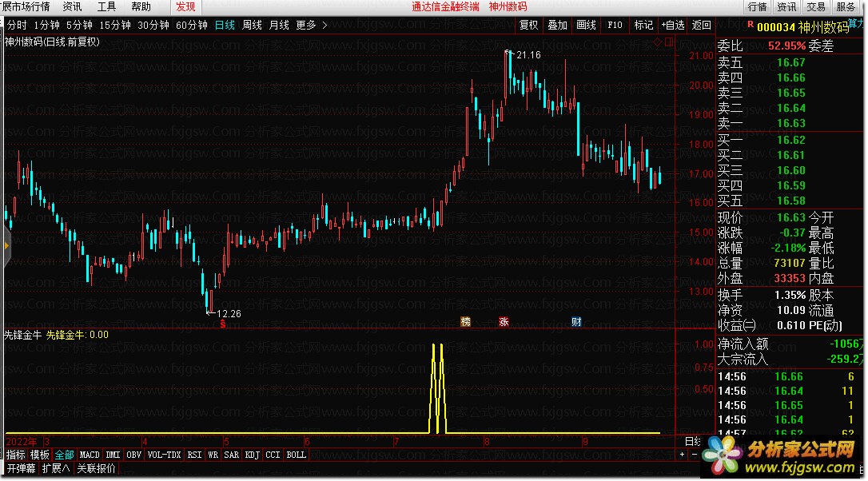
Task: Switch to the 1分钟 period
Action: (x=46, y=25)
